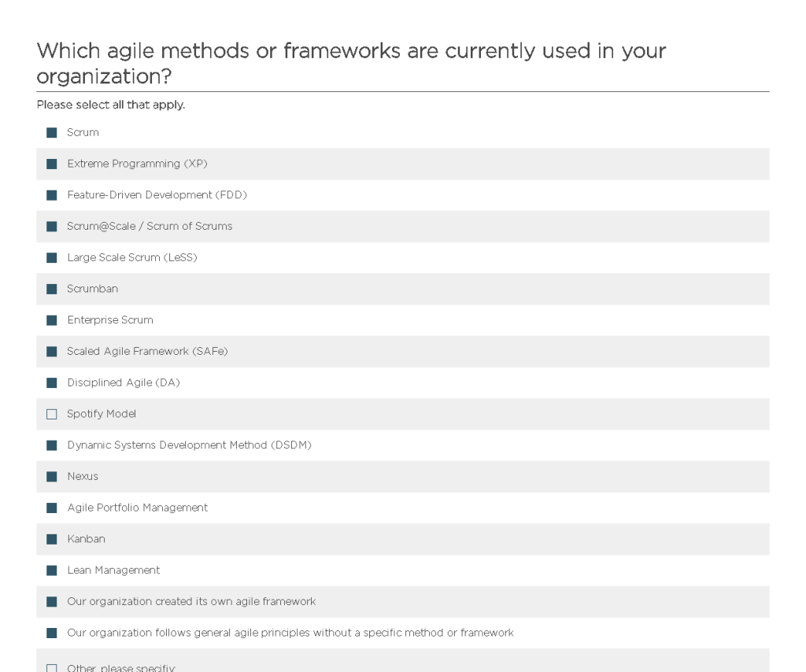Check the Spotify Model checkbox

pos(51,414)
